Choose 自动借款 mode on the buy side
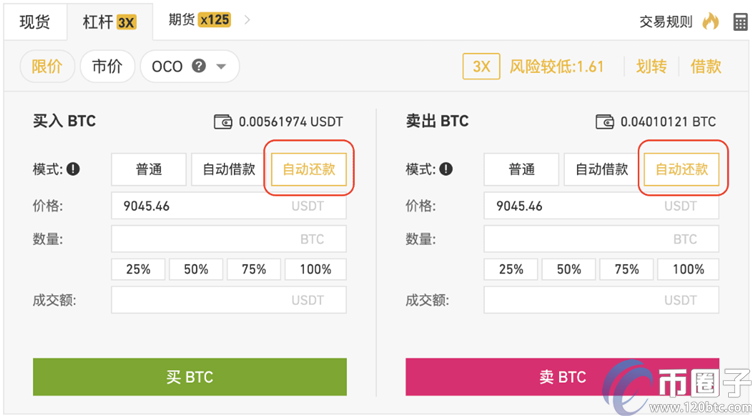 [x=228, y=170]
